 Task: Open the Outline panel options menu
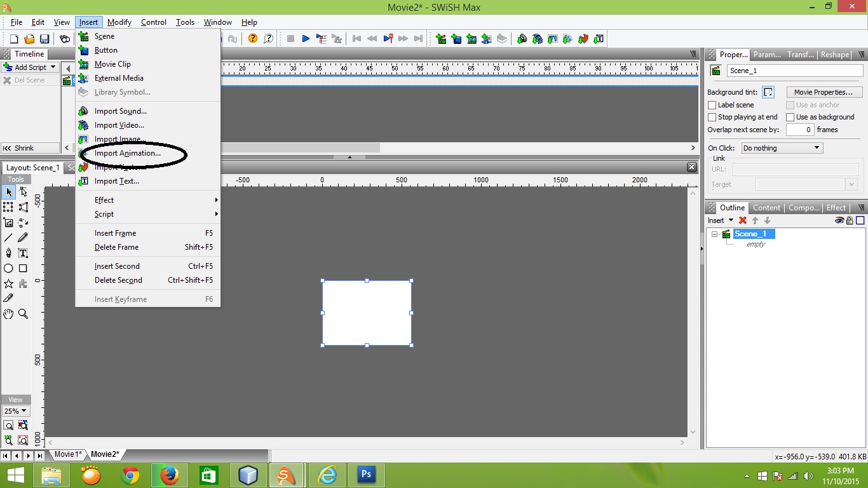(862, 208)
